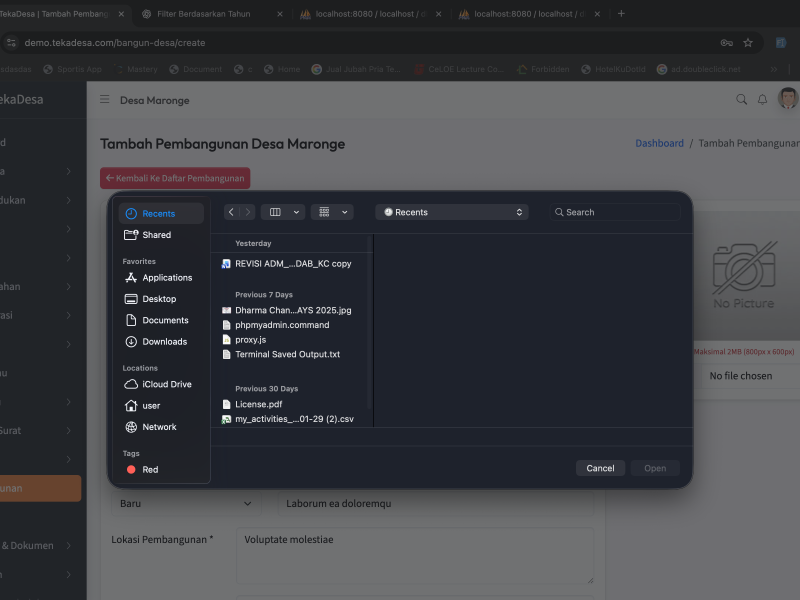
Task: Select the Red tag in sidebar
Action: pyautogui.click(x=149, y=470)
